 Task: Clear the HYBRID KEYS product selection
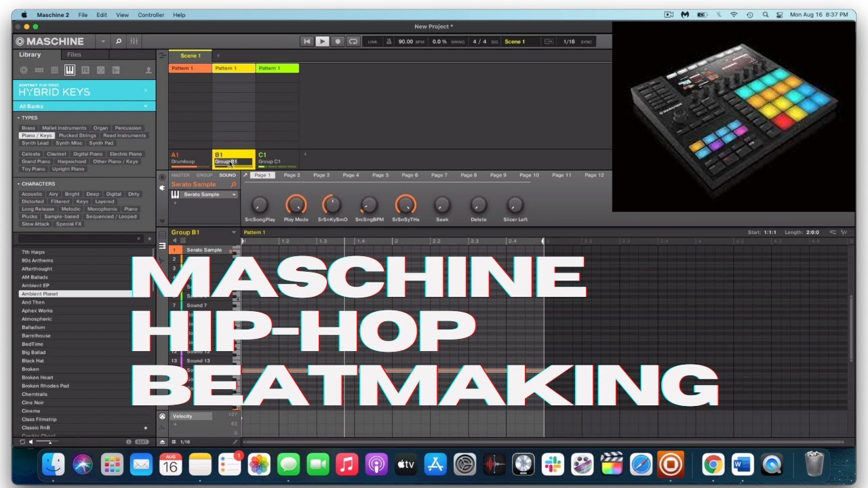pyautogui.click(x=145, y=90)
